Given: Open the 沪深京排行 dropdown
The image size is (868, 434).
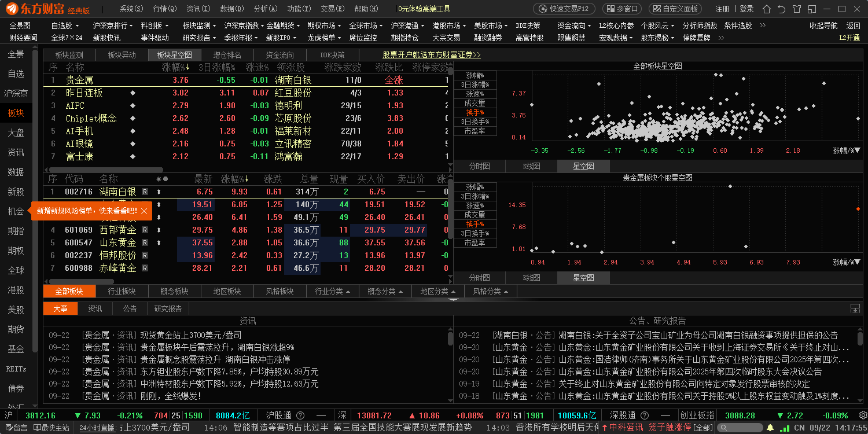Looking at the screenshot, I should coord(113,25).
